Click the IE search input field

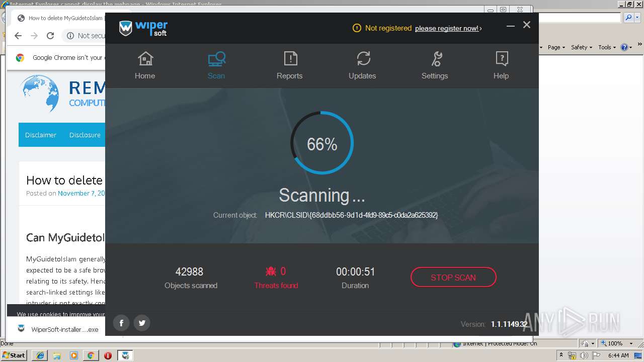point(580,18)
